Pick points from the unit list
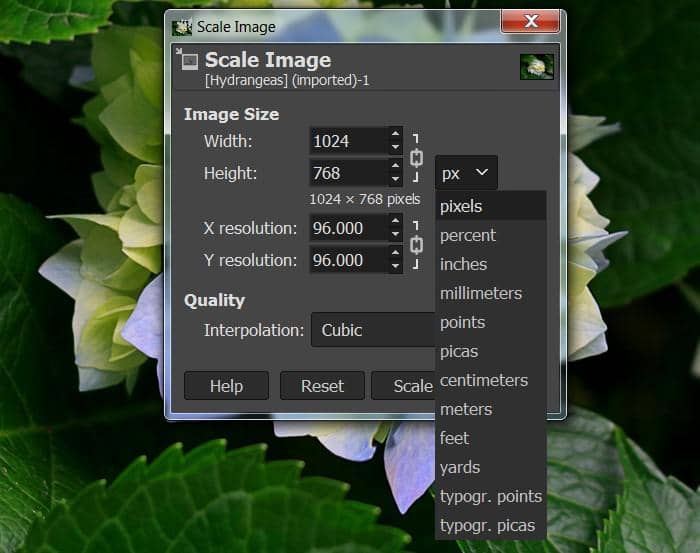The image size is (700, 553). [491, 322]
